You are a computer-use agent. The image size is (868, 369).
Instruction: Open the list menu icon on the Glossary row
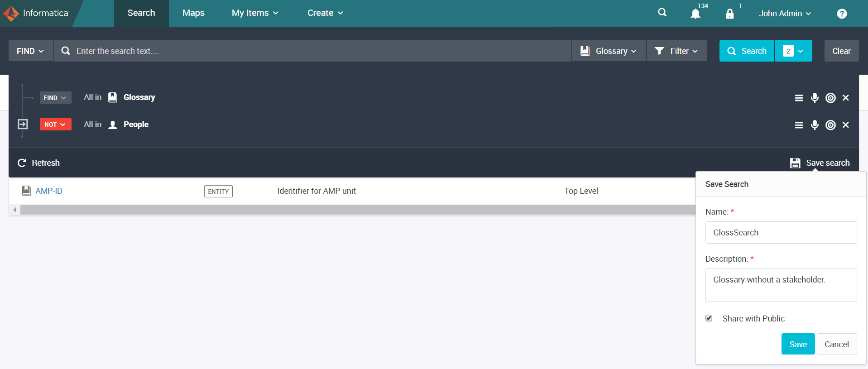799,98
